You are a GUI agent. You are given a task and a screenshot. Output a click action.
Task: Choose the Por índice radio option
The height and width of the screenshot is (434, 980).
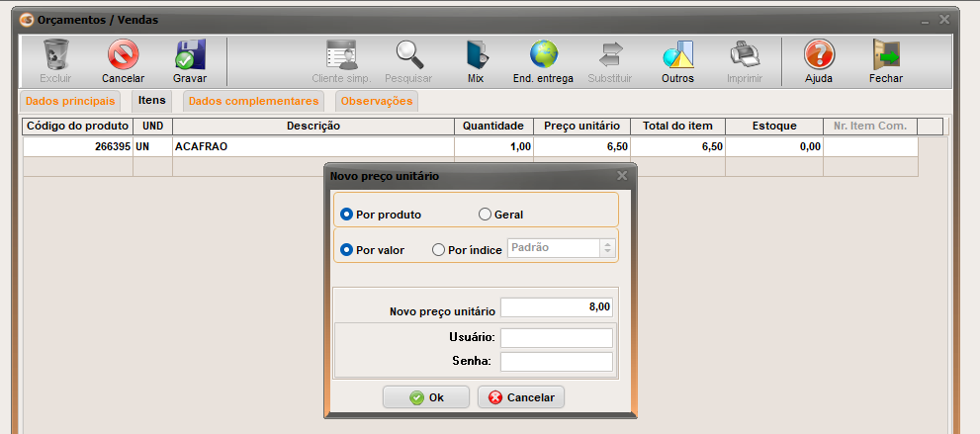pyautogui.click(x=439, y=250)
